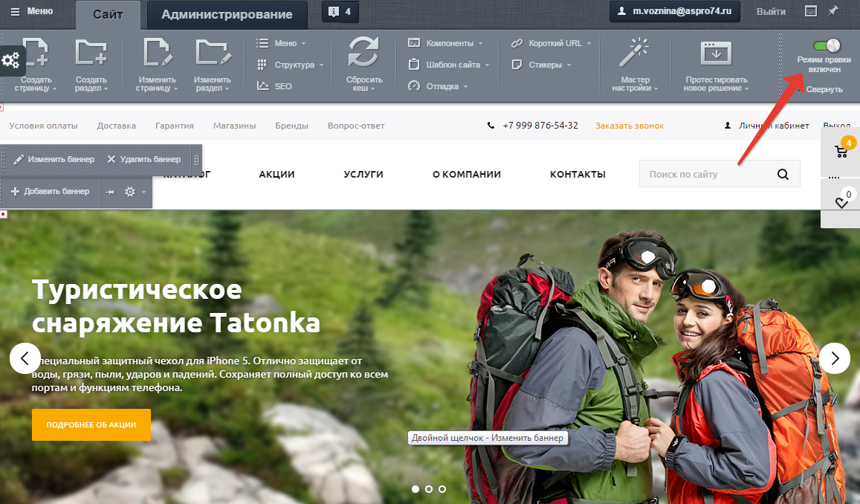Open the hamburger Меню button
This screenshot has width=860, height=504.
tap(32, 11)
